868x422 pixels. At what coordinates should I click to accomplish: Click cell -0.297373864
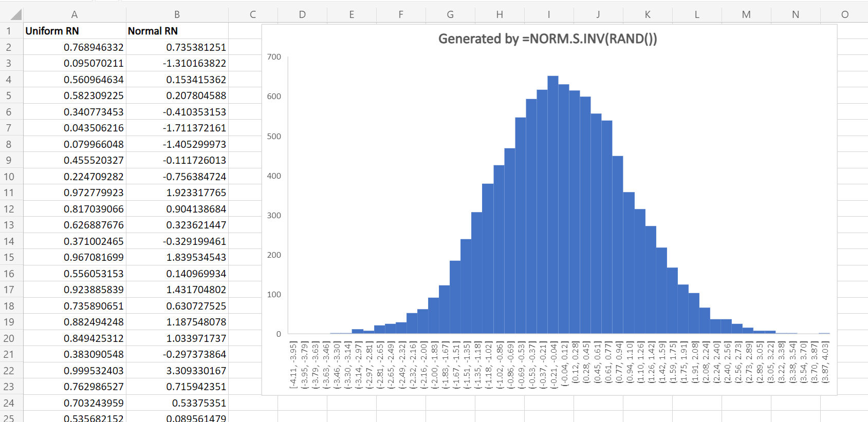(x=177, y=354)
